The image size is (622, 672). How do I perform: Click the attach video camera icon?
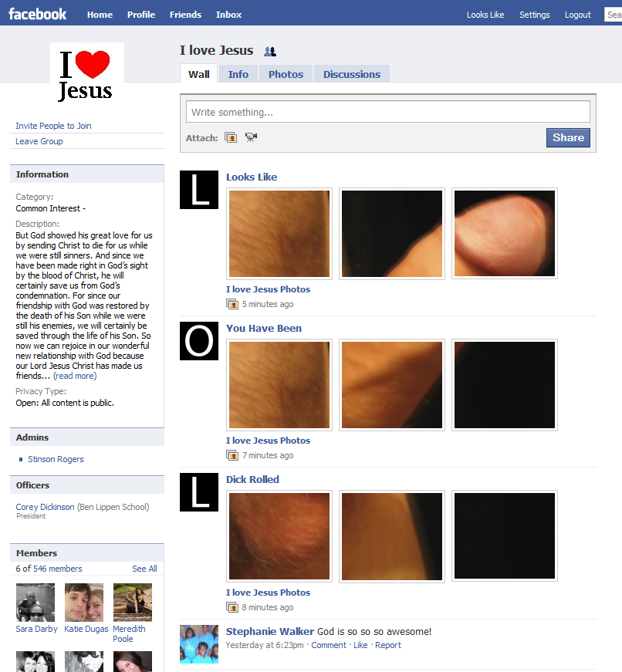(x=251, y=137)
